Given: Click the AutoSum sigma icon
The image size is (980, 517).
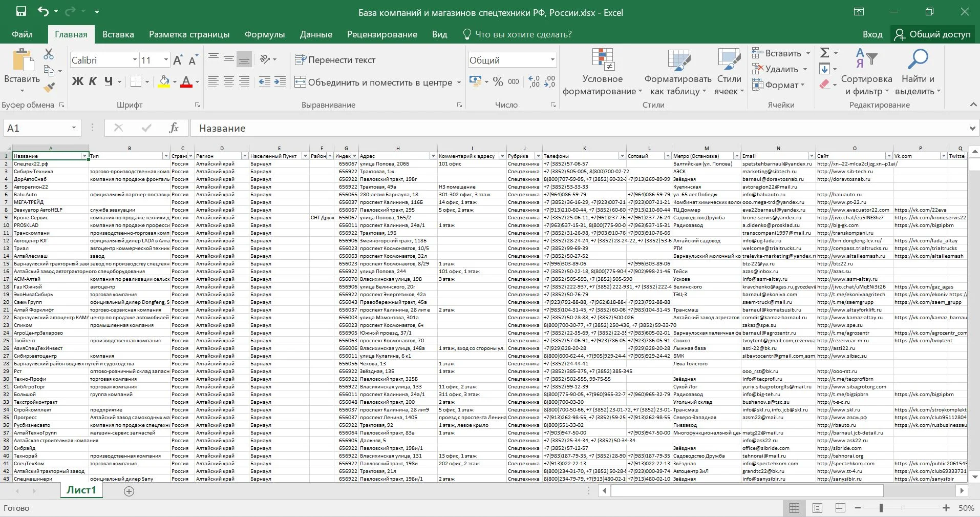Looking at the screenshot, I should coord(824,53).
